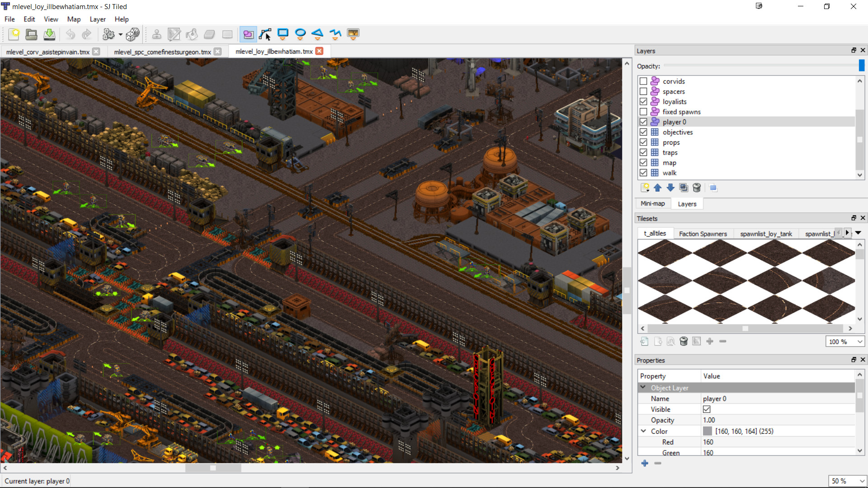
Task: Raise the player 0 layer up
Action: (x=658, y=188)
